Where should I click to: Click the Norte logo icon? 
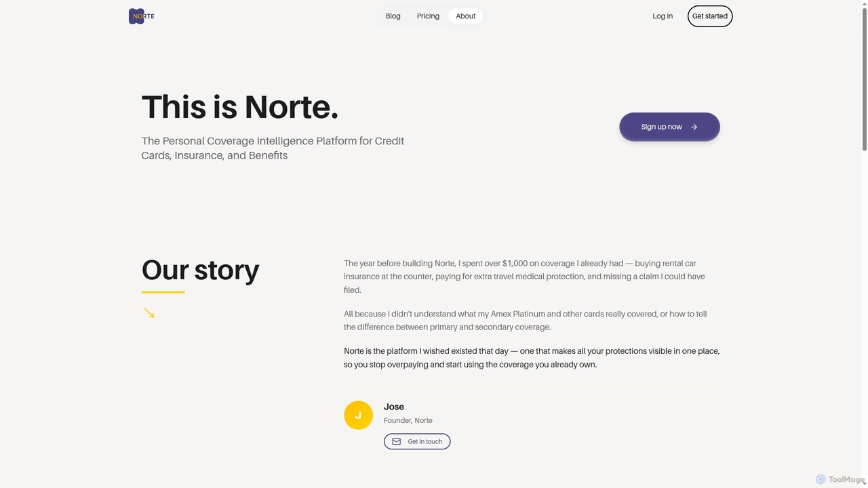(x=142, y=16)
